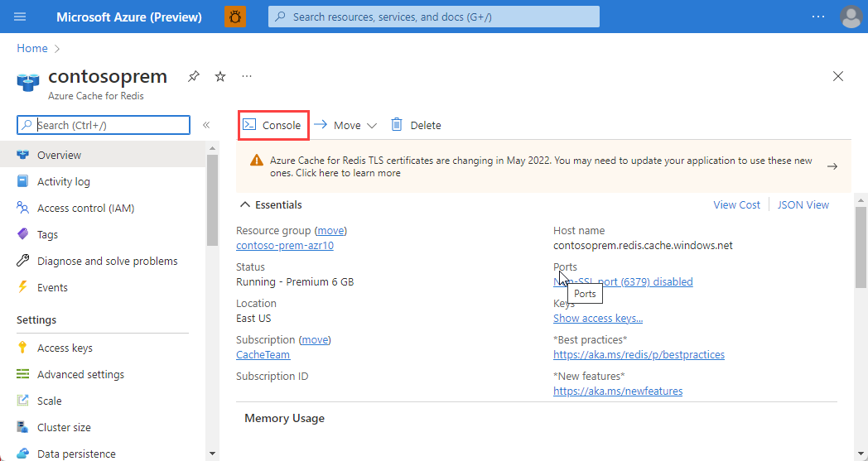Collapse the Essentials section
This screenshot has height=461, width=868.
pyautogui.click(x=244, y=204)
